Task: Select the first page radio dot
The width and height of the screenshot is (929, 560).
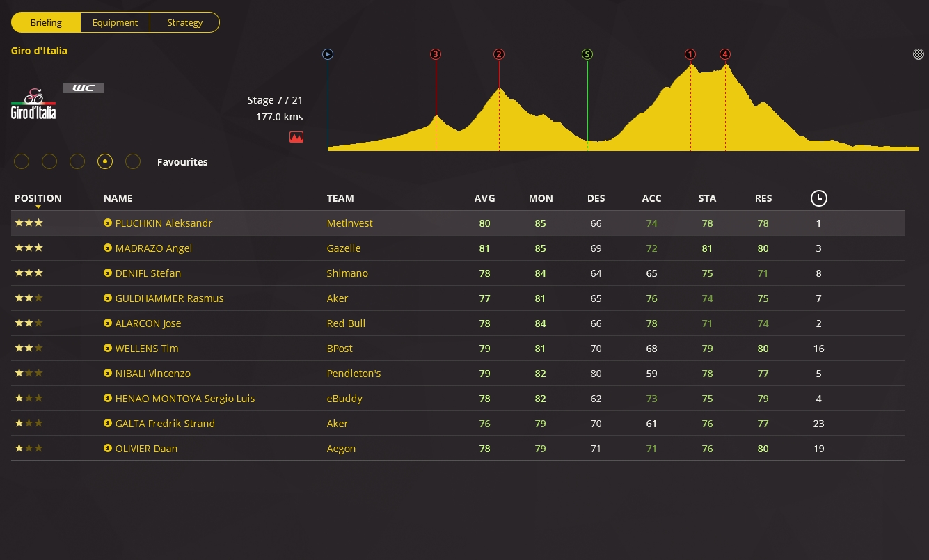Action: tap(22, 161)
